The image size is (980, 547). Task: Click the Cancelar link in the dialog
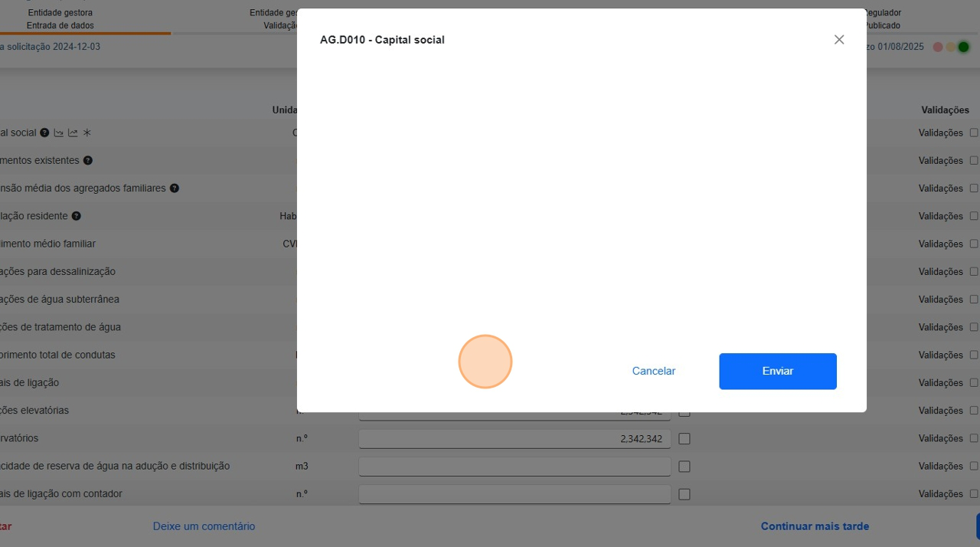(653, 371)
